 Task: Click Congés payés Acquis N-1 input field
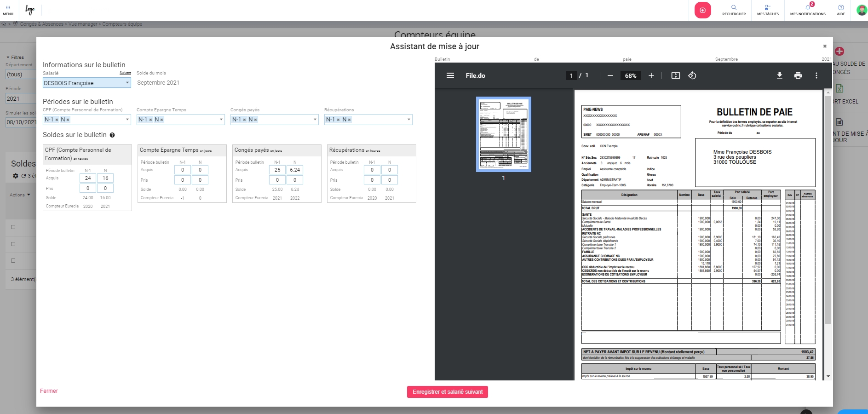(277, 170)
